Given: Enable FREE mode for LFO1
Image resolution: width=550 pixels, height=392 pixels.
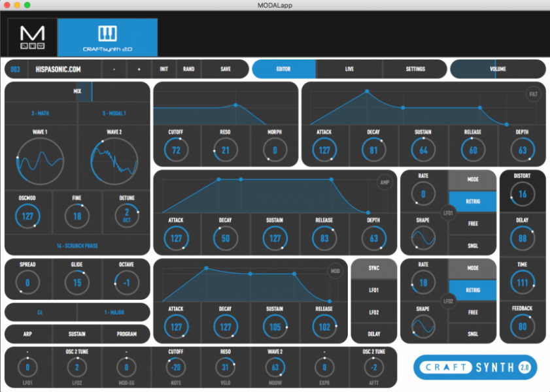Looking at the screenshot, I should coord(472,224).
